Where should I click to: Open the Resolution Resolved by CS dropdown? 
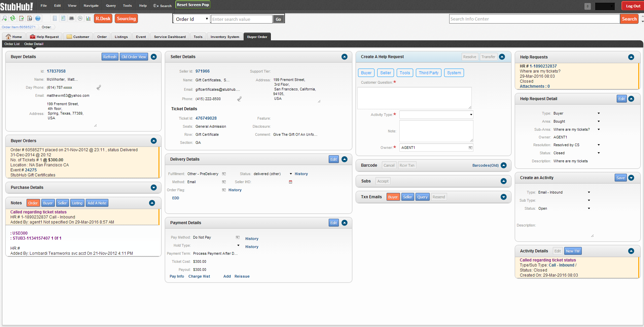(x=599, y=145)
